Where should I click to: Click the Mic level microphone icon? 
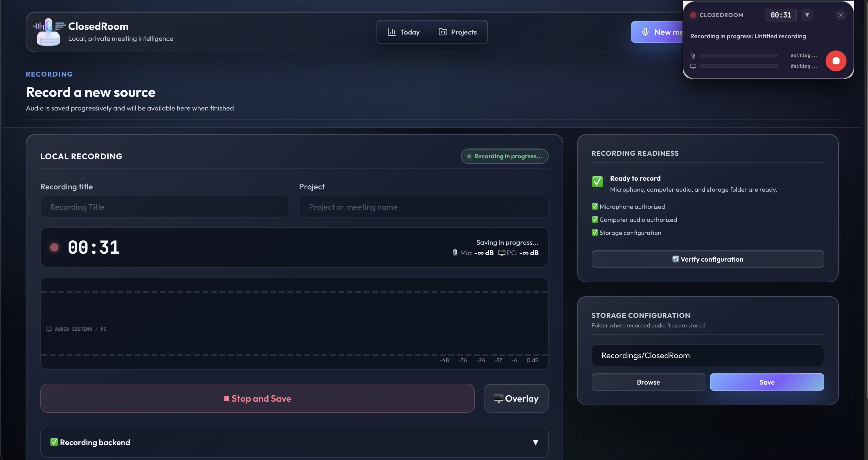(455, 253)
